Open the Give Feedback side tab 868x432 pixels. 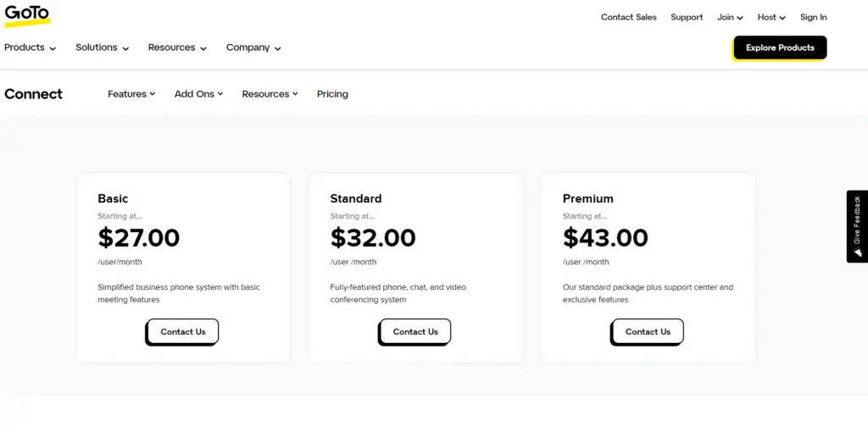coord(857,226)
